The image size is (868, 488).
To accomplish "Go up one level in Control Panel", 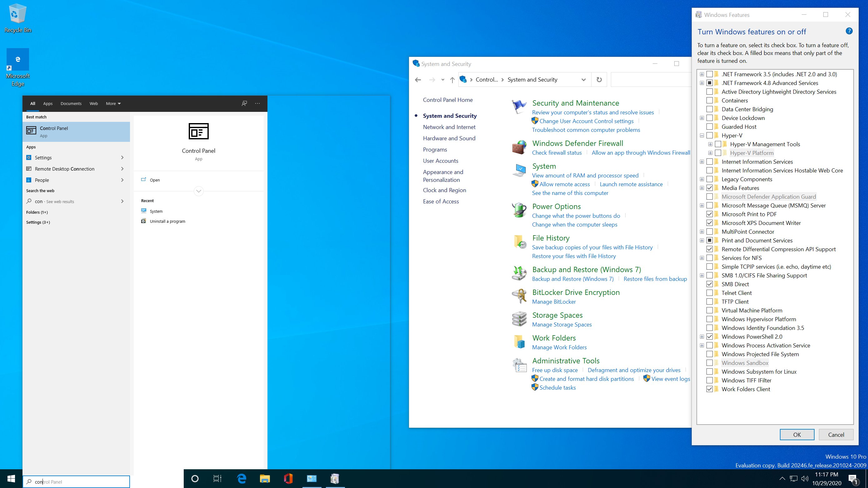I will 452,80.
